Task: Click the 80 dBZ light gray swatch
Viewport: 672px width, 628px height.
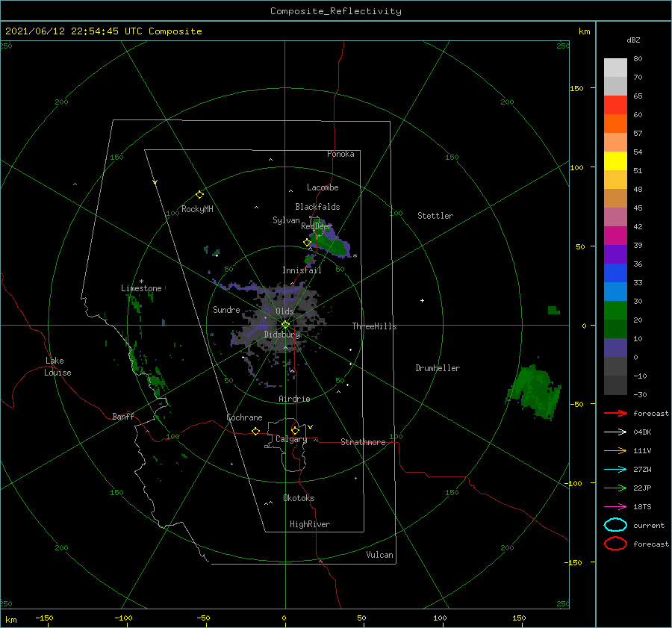Action: tap(615, 68)
